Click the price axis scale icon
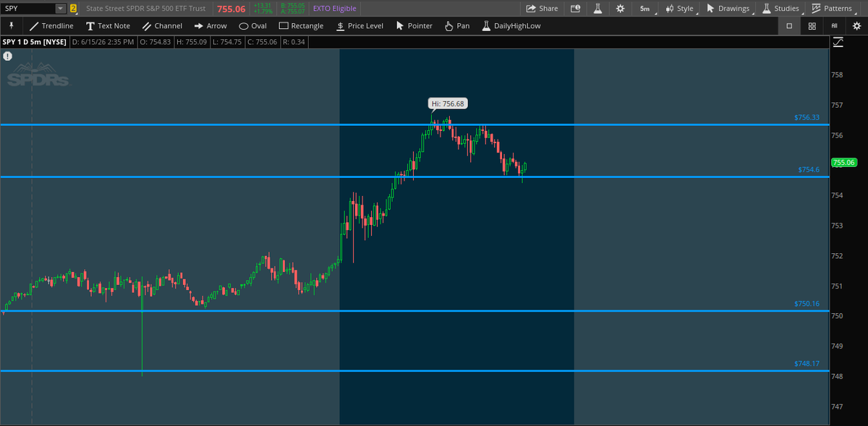 (x=838, y=42)
